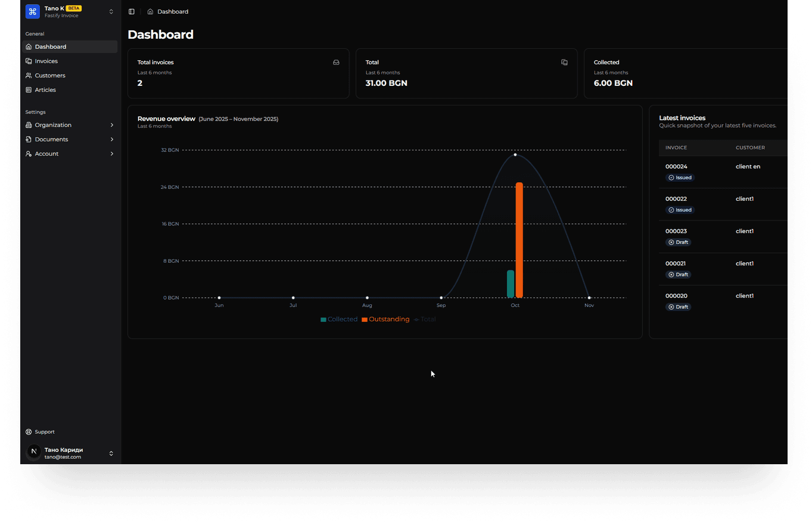Expand the Organization settings section
The image size is (812, 522).
70,125
